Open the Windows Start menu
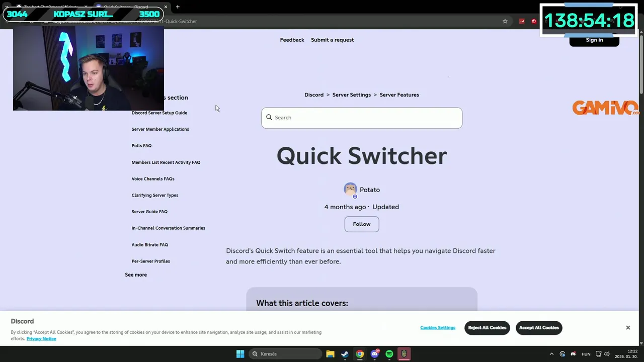This screenshot has height=362, width=644. coord(240,354)
